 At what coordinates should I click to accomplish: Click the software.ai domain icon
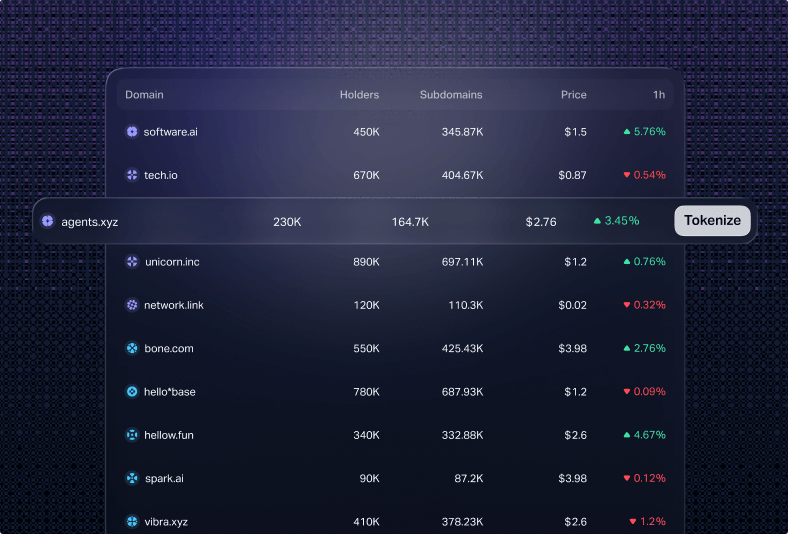[x=131, y=132]
